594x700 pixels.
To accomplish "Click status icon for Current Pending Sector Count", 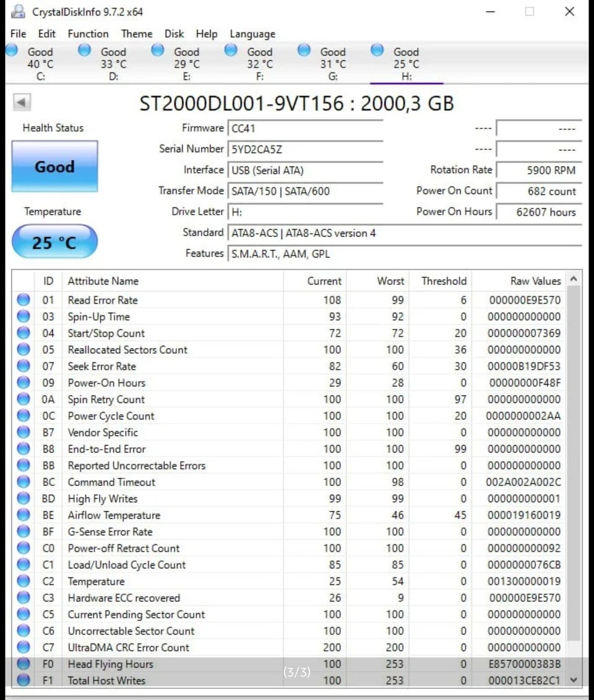I will pyautogui.click(x=24, y=613).
